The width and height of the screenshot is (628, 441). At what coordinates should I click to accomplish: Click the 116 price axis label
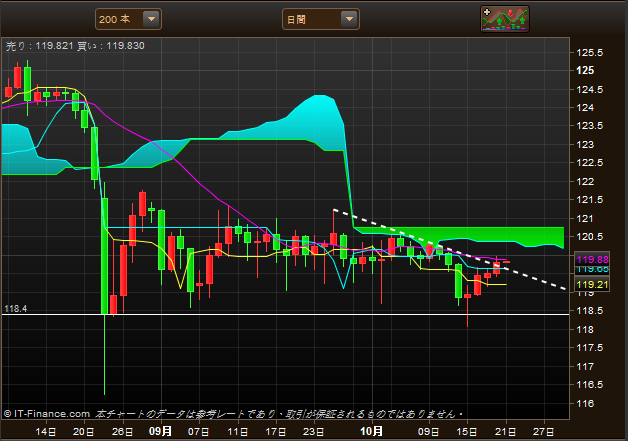pos(585,403)
